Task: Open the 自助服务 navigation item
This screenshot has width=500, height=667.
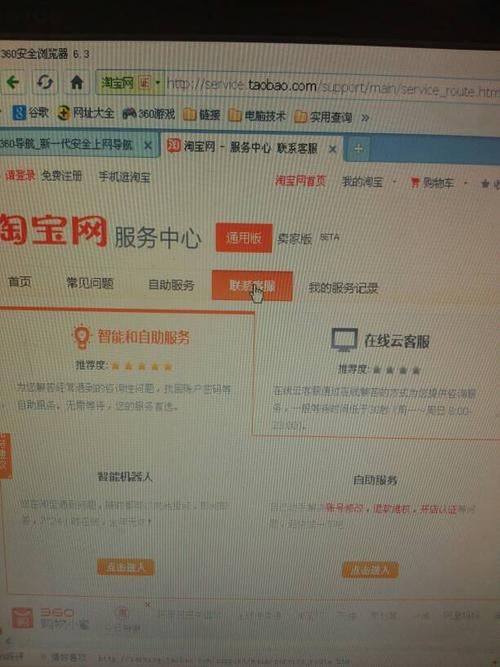Action: pyautogui.click(x=171, y=285)
